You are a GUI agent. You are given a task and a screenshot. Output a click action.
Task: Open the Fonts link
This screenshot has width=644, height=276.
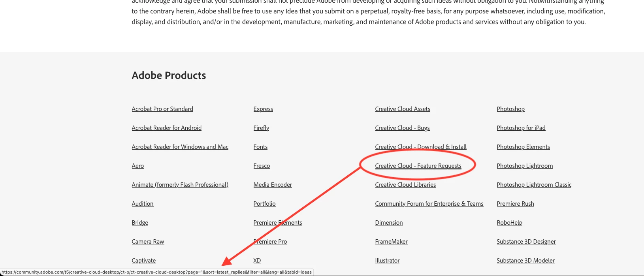260,147
